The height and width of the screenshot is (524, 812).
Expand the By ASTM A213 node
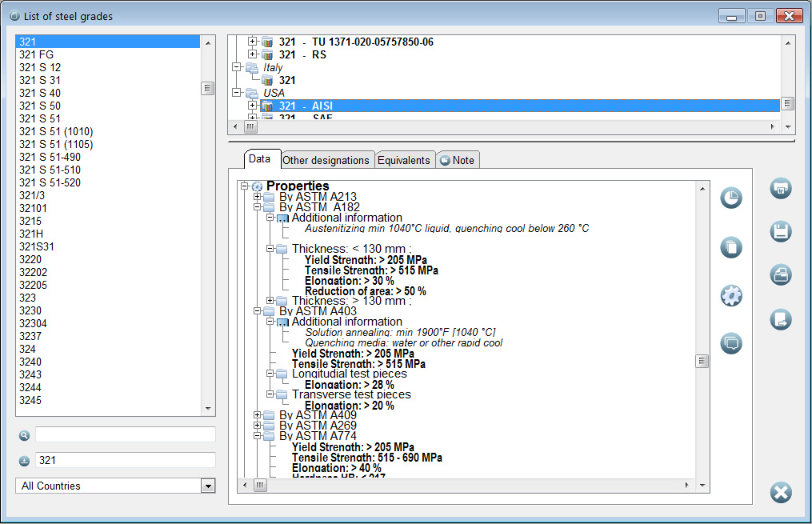tap(258, 197)
